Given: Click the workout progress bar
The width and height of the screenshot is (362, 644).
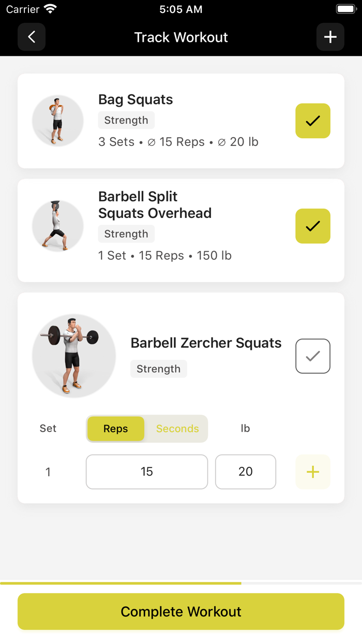Looking at the screenshot, I should click(181, 583).
